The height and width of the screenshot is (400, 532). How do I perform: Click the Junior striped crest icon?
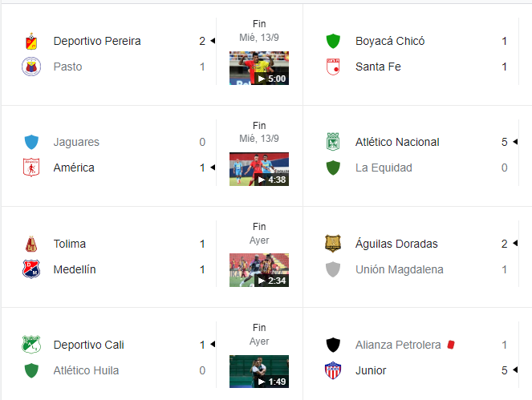(x=333, y=370)
